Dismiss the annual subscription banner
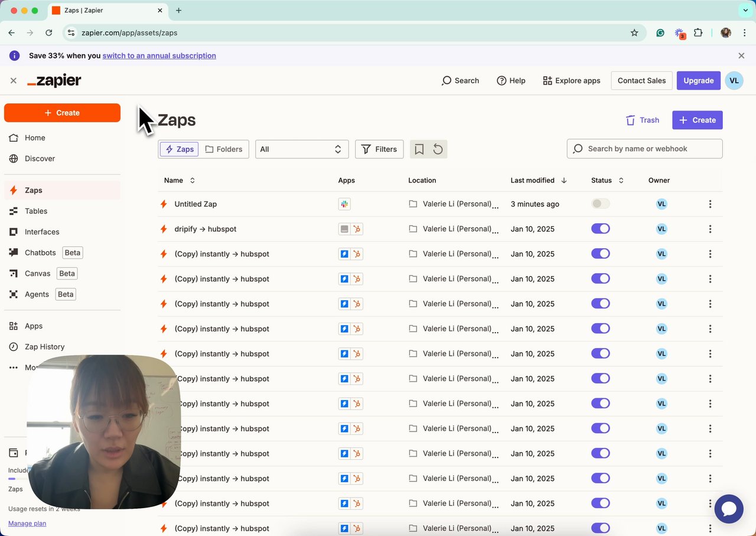Screen dimensions: 756x536 [741, 56]
